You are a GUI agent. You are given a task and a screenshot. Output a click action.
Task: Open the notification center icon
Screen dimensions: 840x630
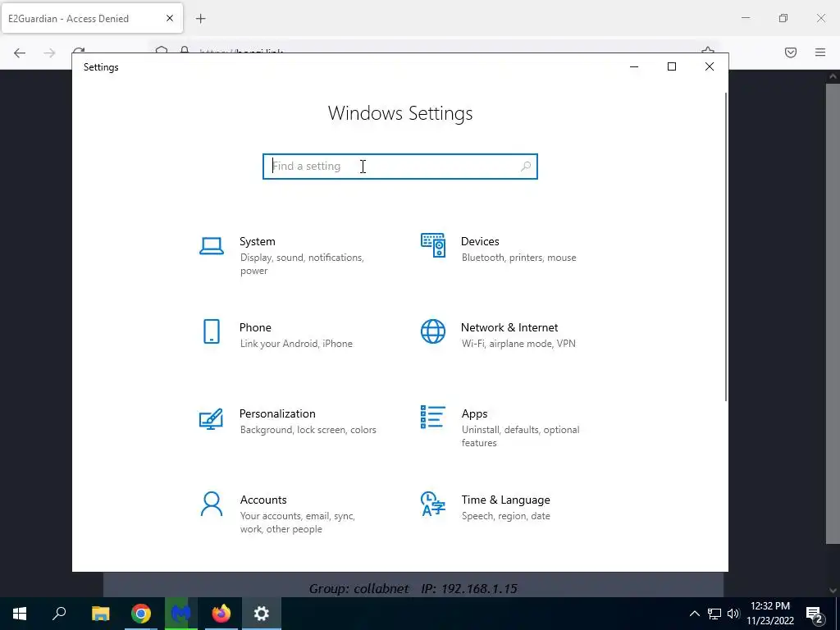[815, 614]
